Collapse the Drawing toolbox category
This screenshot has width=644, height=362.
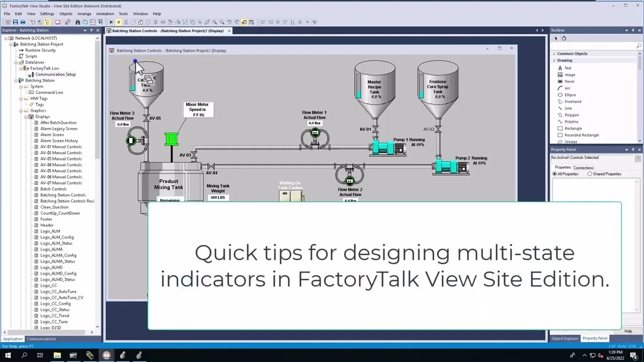pyautogui.click(x=554, y=60)
